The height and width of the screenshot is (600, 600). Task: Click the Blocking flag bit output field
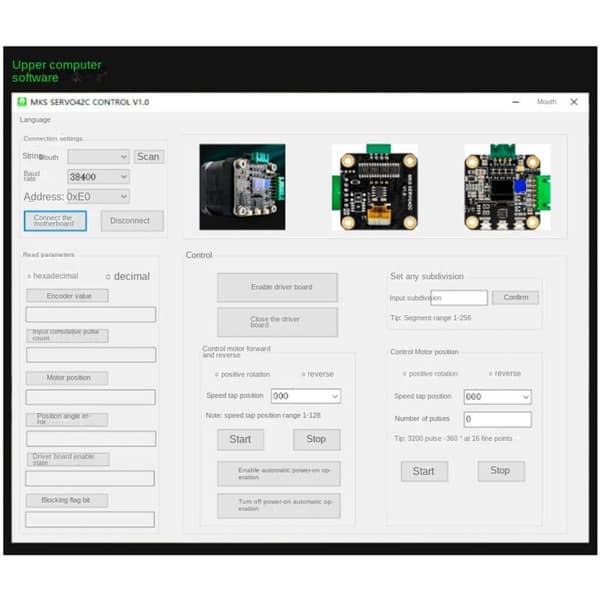coord(90,520)
